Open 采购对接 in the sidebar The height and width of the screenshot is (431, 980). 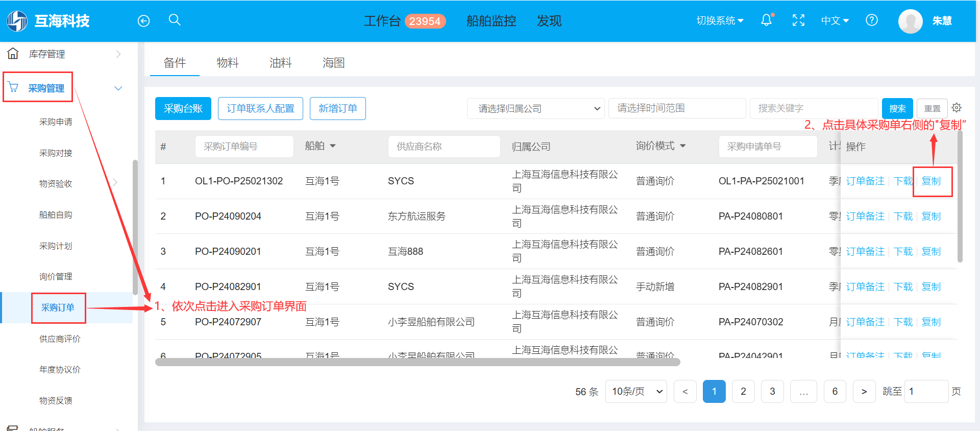click(56, 153)
